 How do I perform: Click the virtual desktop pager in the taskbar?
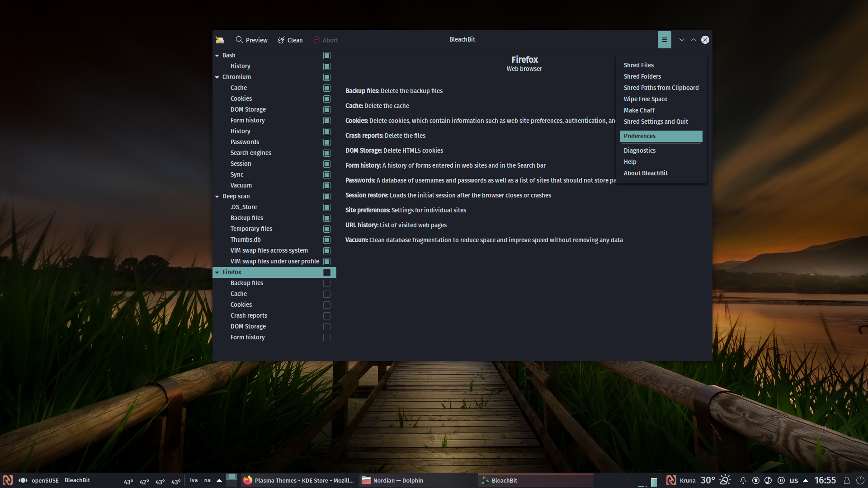(231, 480)
